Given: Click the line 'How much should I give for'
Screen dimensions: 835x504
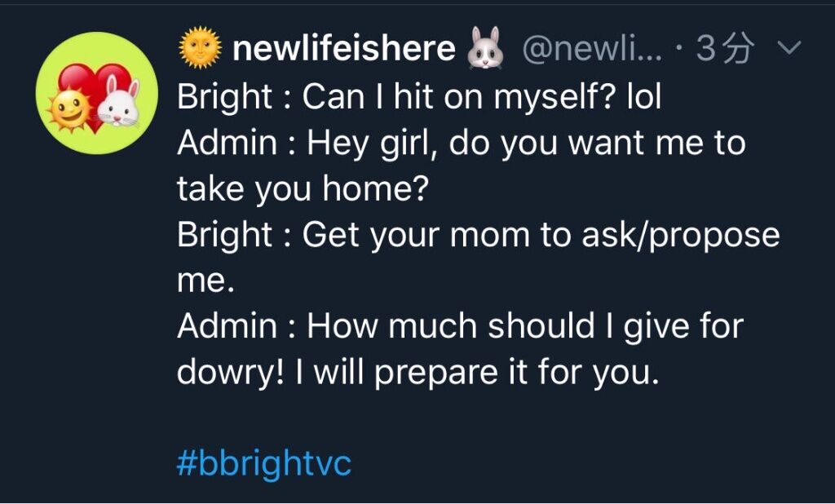Looking at the screenshot, I should (525, 326).
